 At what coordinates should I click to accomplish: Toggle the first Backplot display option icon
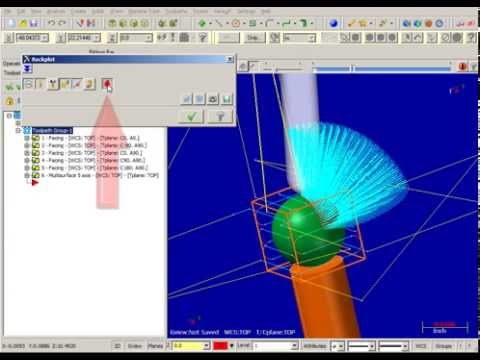tap(29, 84)
